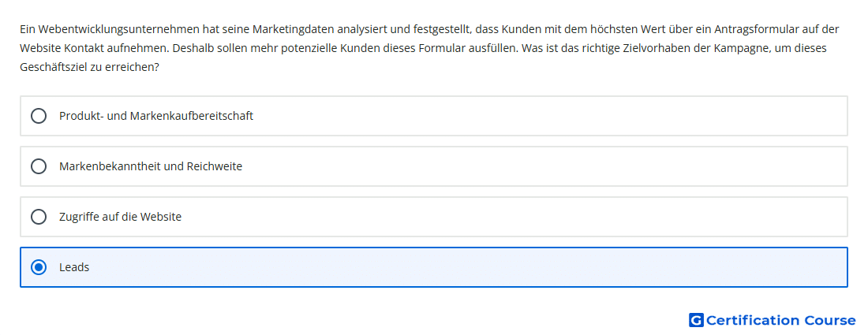Select the Produkt- und Markenkaufbereitschaft radio button
The width and height of the screenshot is (868, 335).
point(39,116)
